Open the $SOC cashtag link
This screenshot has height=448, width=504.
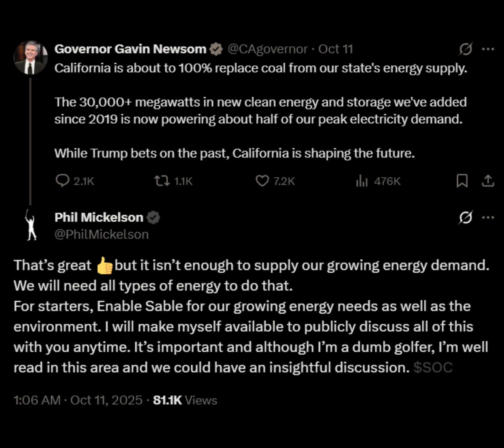pyautogui.click(x=433, y=368)
